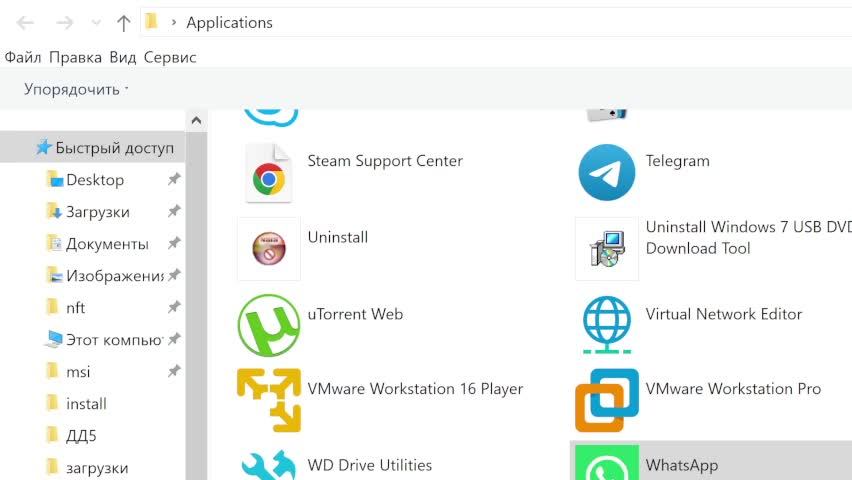Open the Правка menu
The width and height of the screenshot is (852, 480).
point(76,57)
